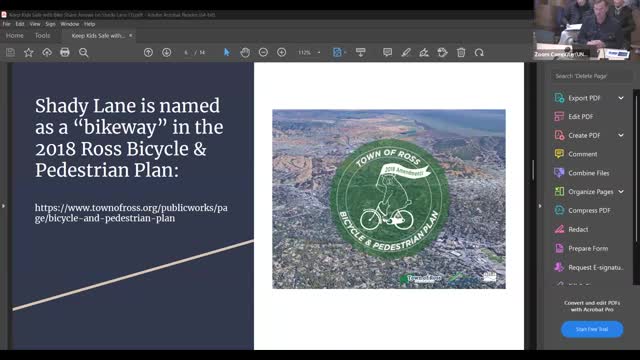Image resolution: width=640 pixels, height=360 pixels.
Task: Expand the Create PDF options
Action: [621, 135]
